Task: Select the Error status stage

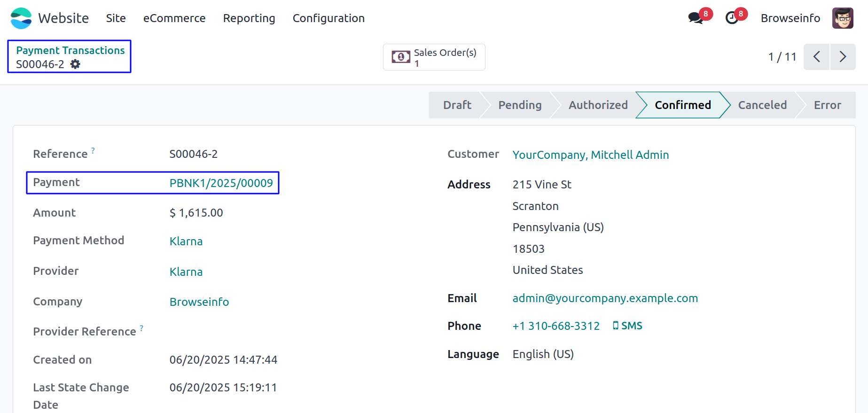Action: coord(827,105)
